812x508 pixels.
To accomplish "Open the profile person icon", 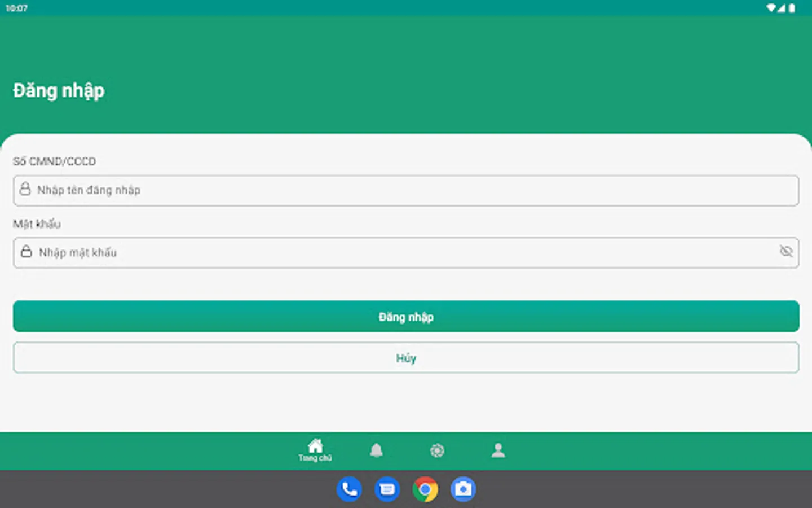I will (498, 450).
